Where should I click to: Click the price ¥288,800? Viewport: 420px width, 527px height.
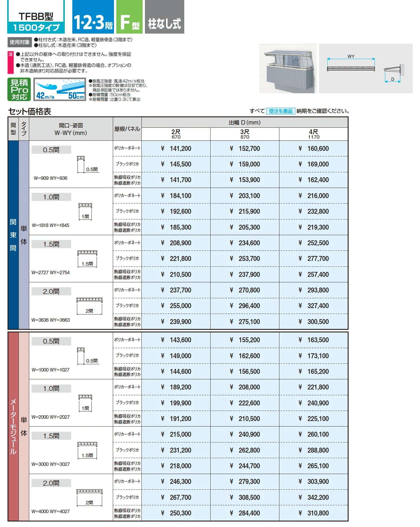(314, 450)
